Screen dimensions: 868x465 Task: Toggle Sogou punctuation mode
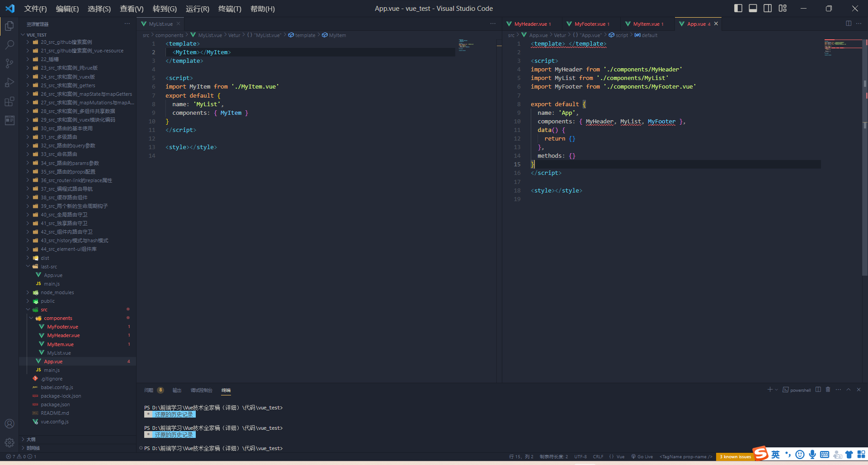788,455
